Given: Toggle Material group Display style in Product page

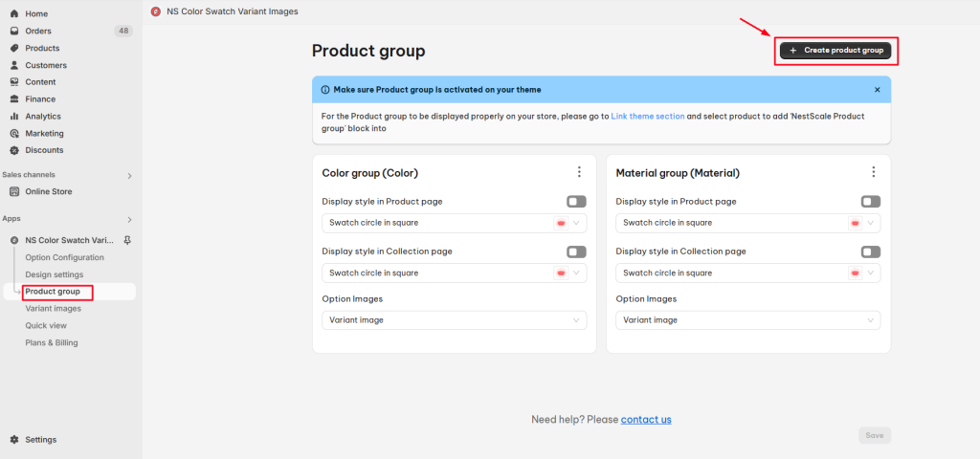Looking at the screenshot, I should [x=871, y=202].
